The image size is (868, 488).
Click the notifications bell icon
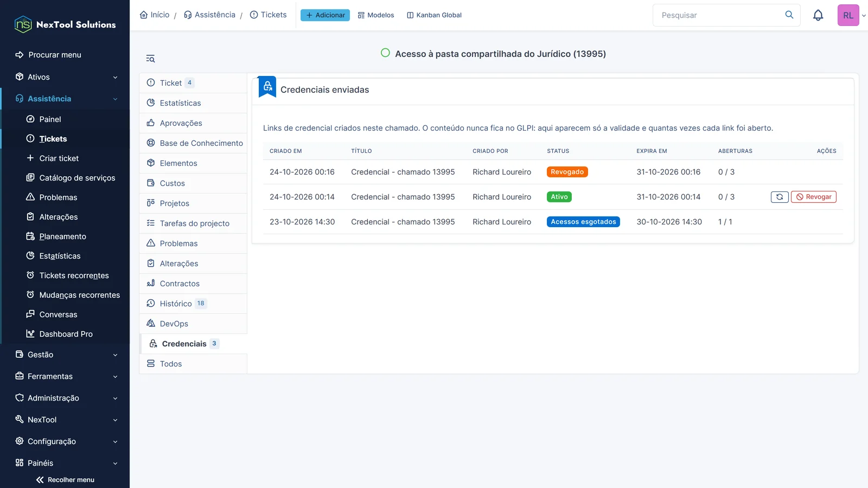[818, 15]
